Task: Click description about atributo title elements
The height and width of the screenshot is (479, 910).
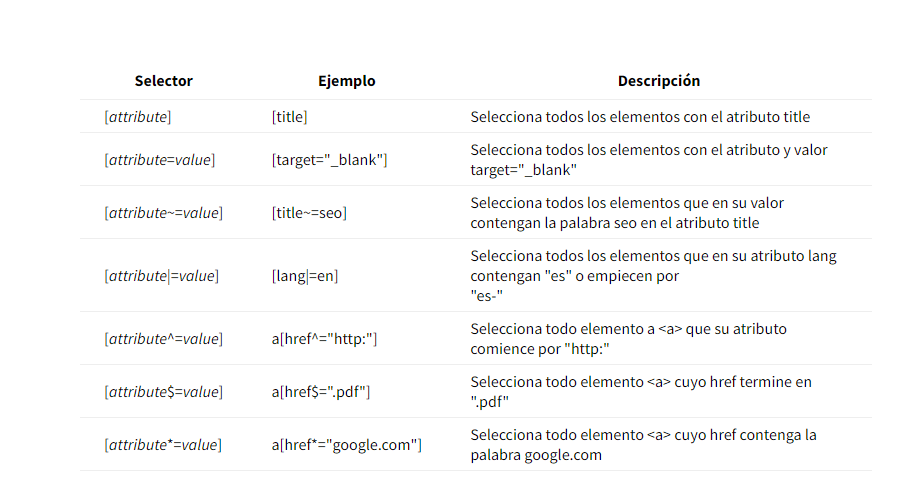Action: click(x=640, y=117)
